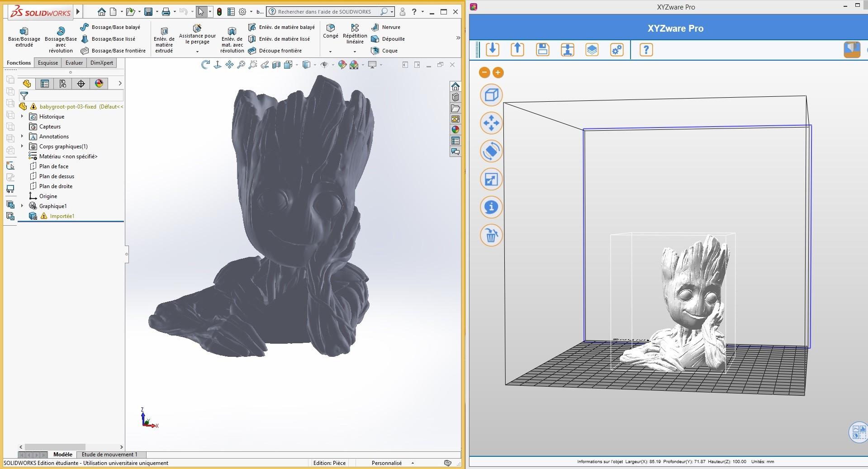Open the Appearance color wheel tab
868x469 pixels.
(99, 83)
